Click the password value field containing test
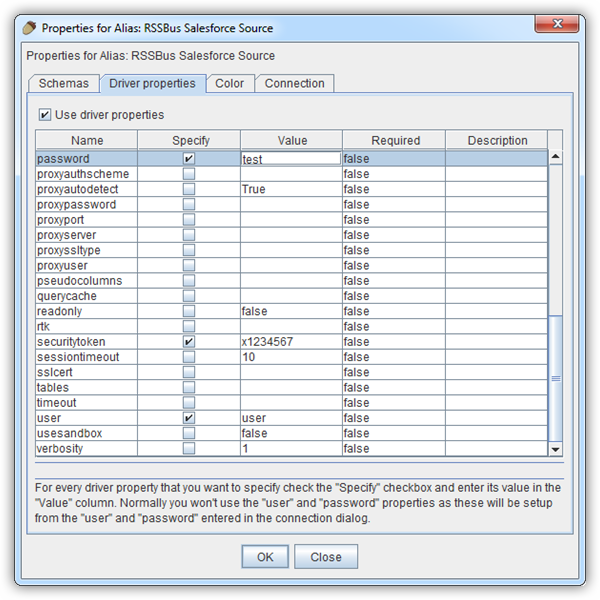Screen dimensions: 600x600 tap(290, 159)
